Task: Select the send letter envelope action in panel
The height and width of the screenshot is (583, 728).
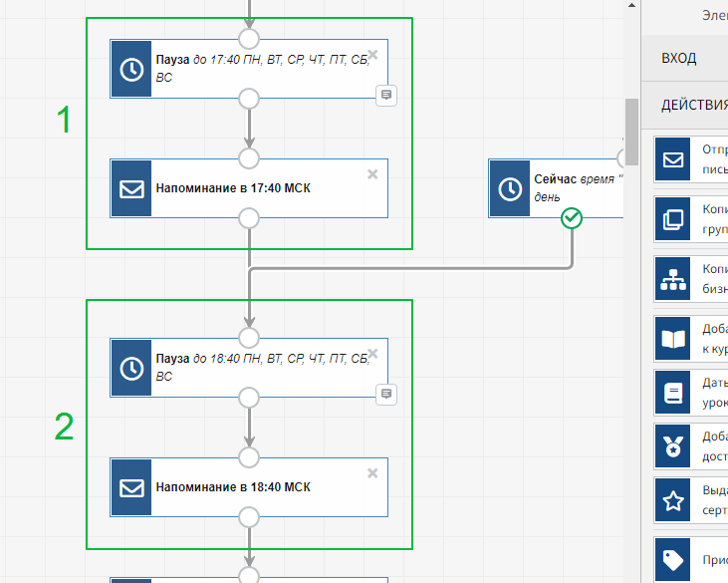Action: pyautogui.click(x=673, y=159)
